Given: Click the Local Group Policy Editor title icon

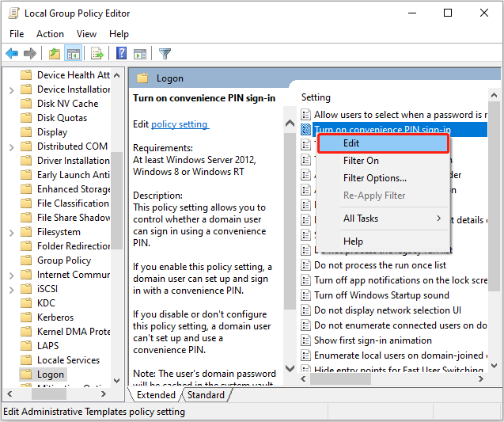Looking at the screenshot, I should coord(13,13).
